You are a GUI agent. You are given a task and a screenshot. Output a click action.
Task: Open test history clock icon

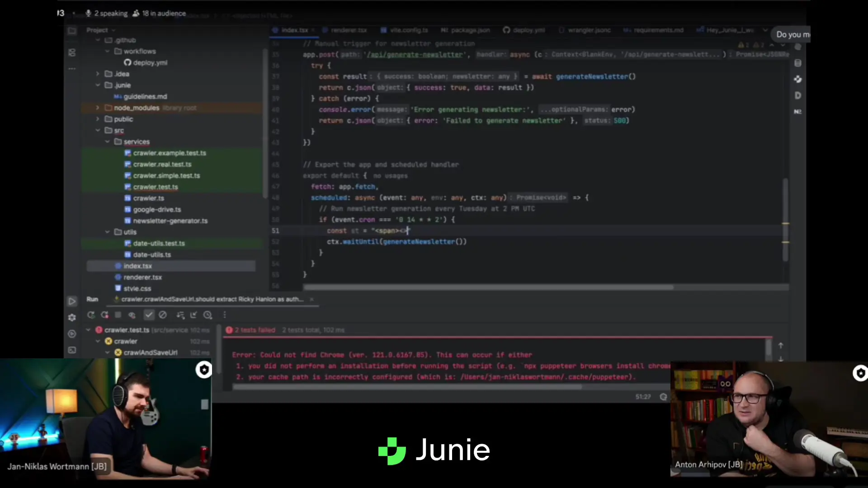pyautogui.click(x=208, y=315)
